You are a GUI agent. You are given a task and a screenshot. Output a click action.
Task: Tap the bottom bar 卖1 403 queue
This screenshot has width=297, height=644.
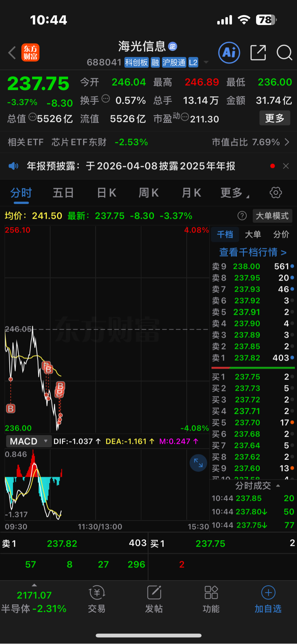74,543
